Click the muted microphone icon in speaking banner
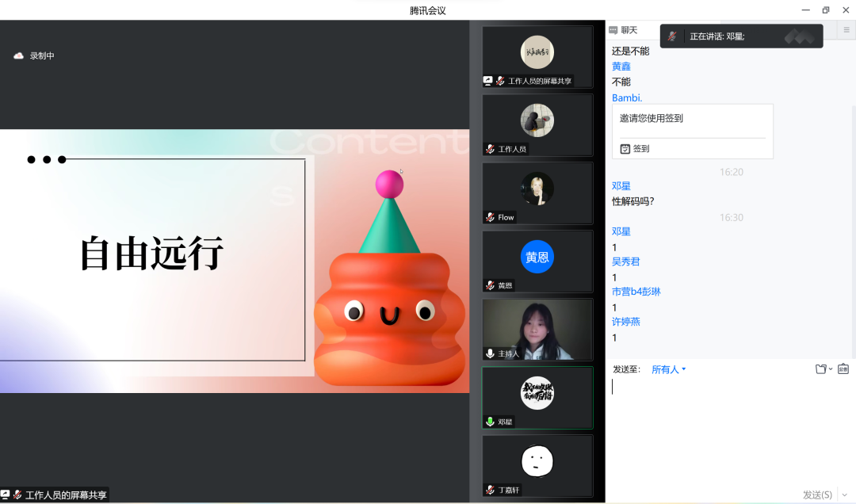The image size is (856, 504). [672, 36]
